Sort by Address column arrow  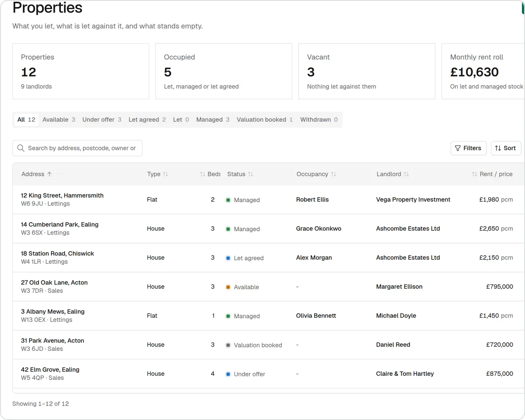[49, 174]
